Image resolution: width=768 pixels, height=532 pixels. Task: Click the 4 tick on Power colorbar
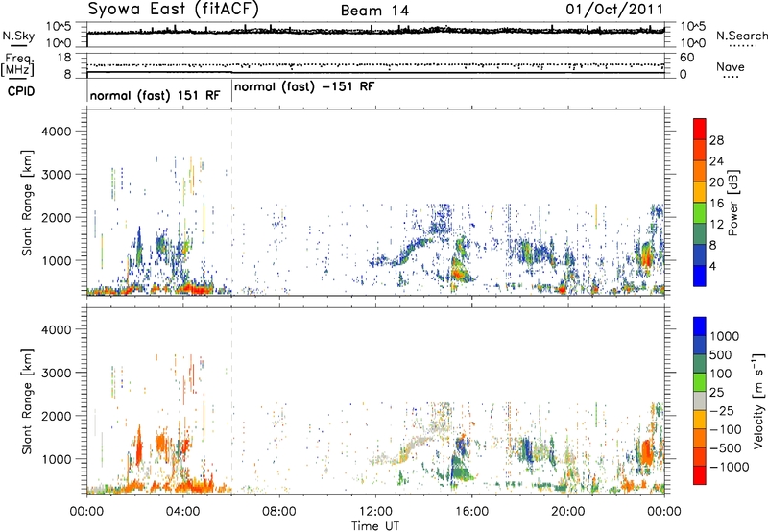tap(712, 266)
